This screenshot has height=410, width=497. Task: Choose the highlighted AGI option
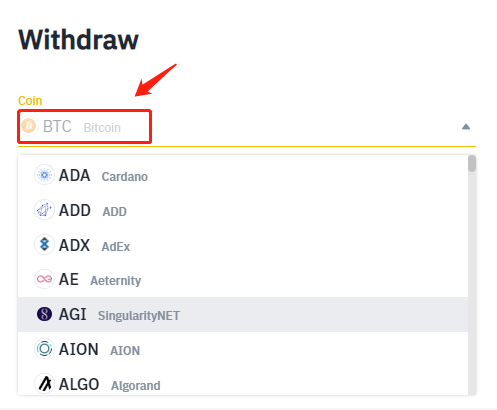click(x=243, y=314)
